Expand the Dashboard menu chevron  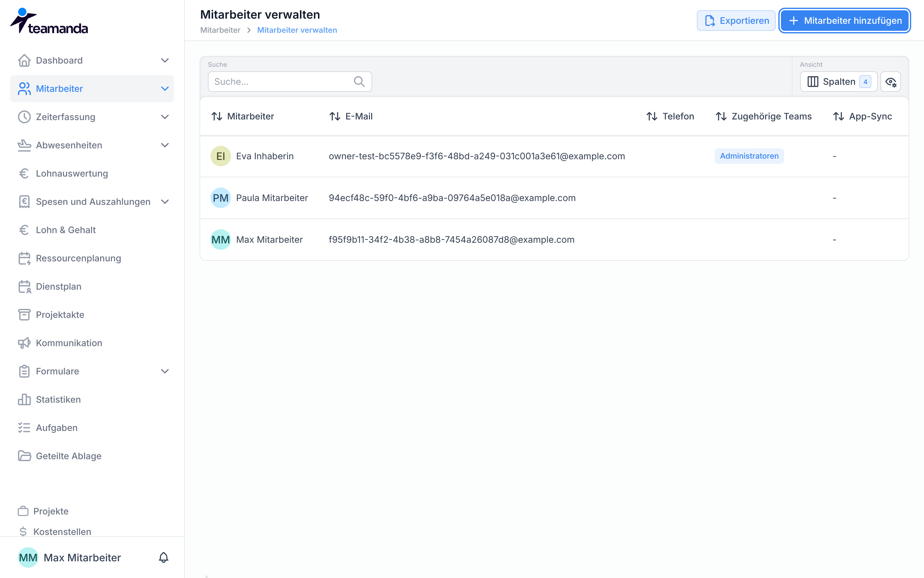tap(165, 60)
